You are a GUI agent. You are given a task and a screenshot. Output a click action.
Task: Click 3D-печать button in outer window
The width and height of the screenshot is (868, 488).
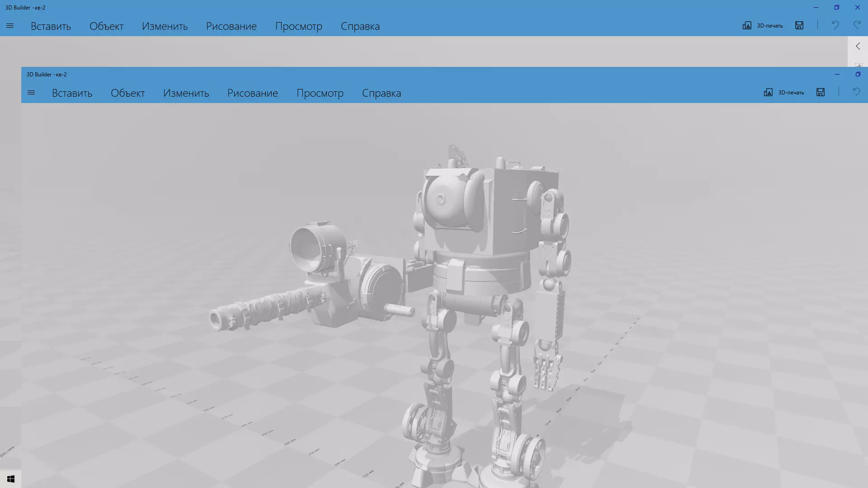click(763, 26)
